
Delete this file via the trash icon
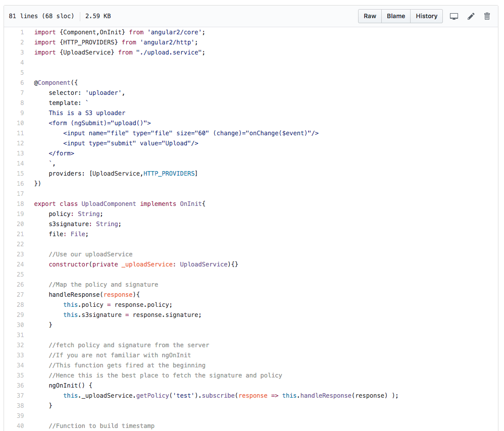coord(487,16)
